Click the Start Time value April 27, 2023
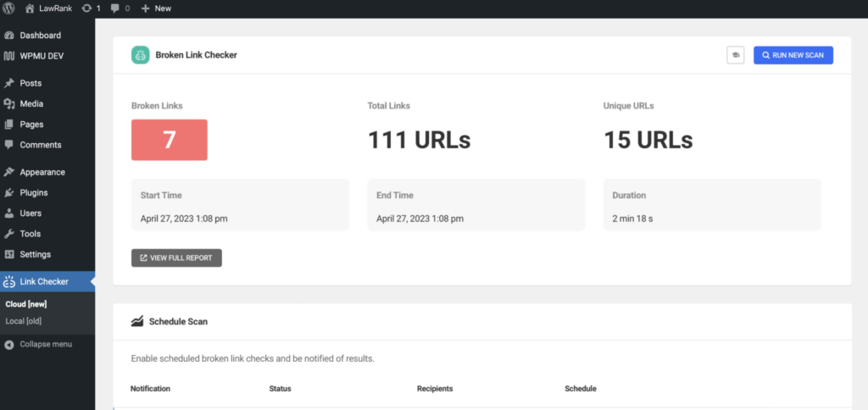Viewport: 868px width, 410px height. (x=184, y=219)
